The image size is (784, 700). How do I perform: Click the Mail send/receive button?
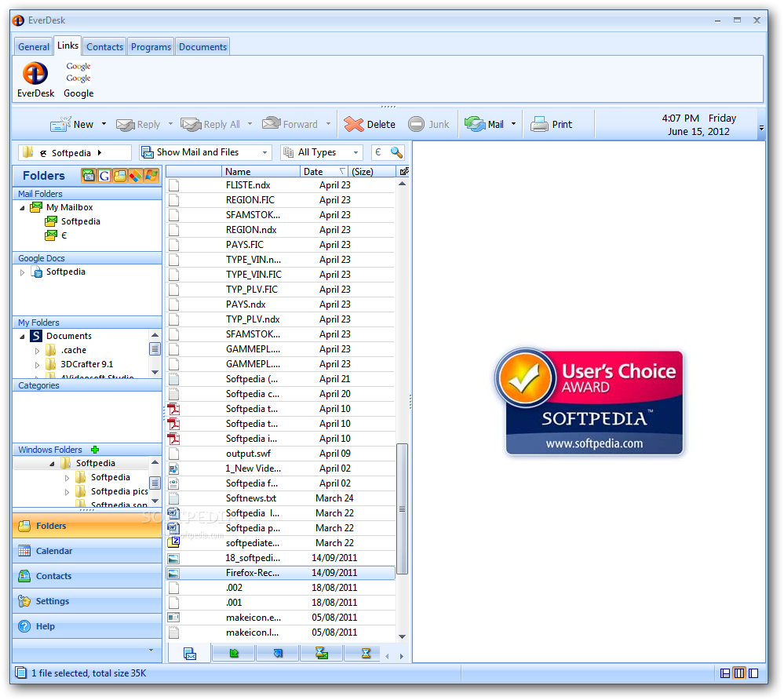point(484,124)
